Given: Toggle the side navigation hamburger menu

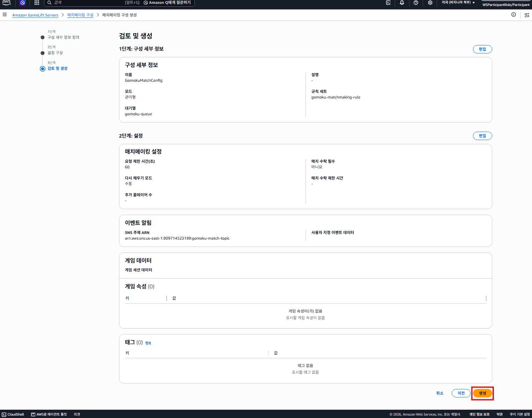Looking at the screenshot, I should [x=5, y=15].
